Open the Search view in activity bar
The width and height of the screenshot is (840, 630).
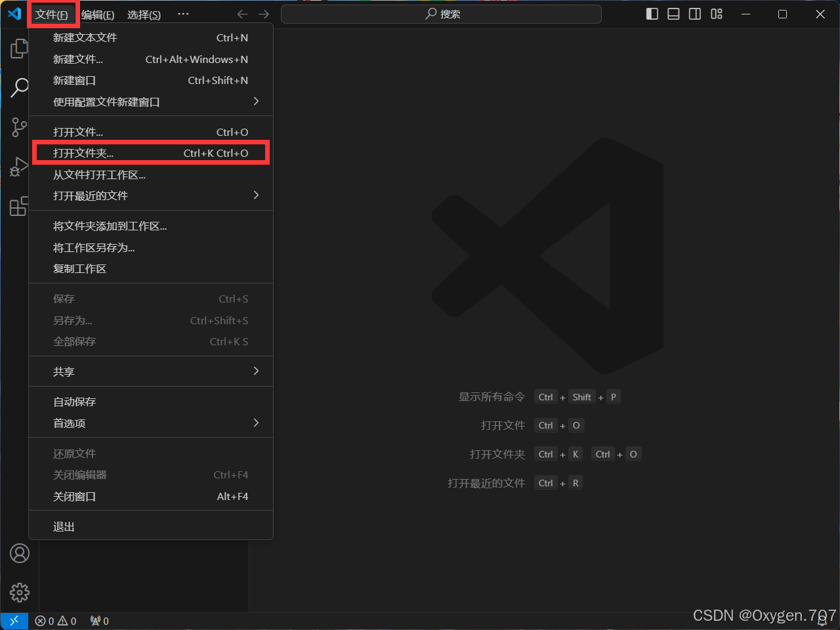tap(20, 87)
